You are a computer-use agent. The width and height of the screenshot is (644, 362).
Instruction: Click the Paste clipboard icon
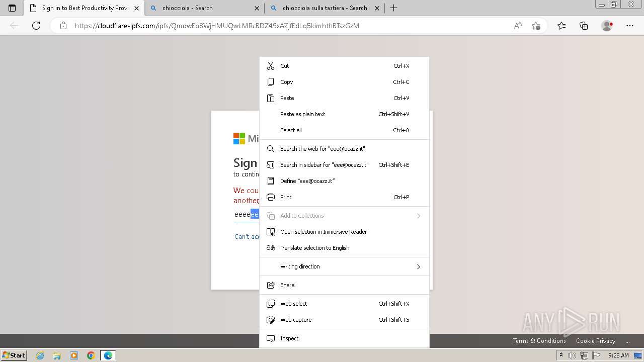click(271, 98)
